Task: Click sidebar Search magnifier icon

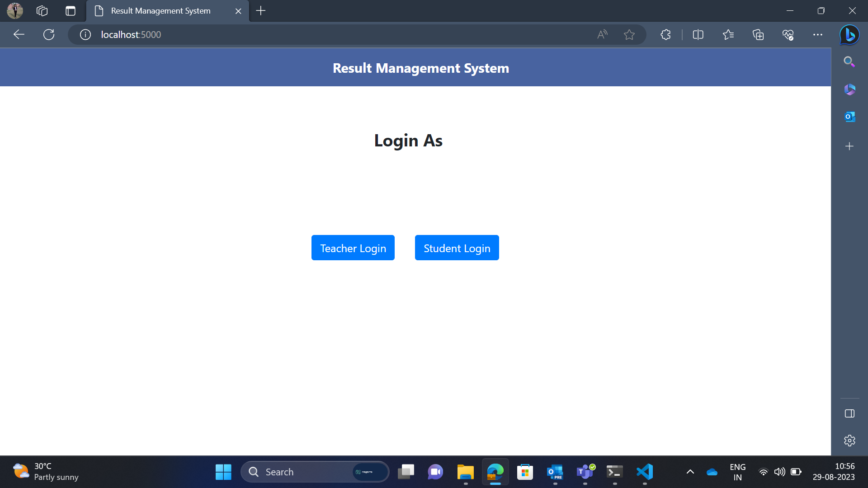Action: pyautogui.click(x=849, y=61)
